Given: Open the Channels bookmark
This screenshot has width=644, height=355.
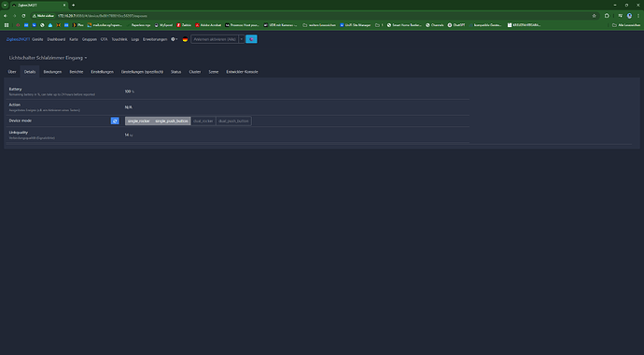Looking at the screenshot, I should pos(435,25).
